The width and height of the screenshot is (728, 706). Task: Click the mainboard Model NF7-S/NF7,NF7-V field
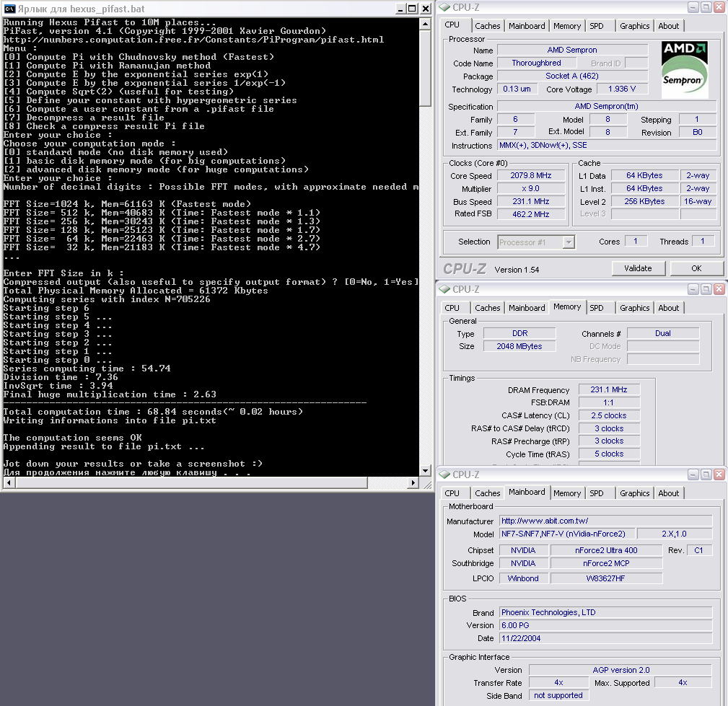coord(567,534)
